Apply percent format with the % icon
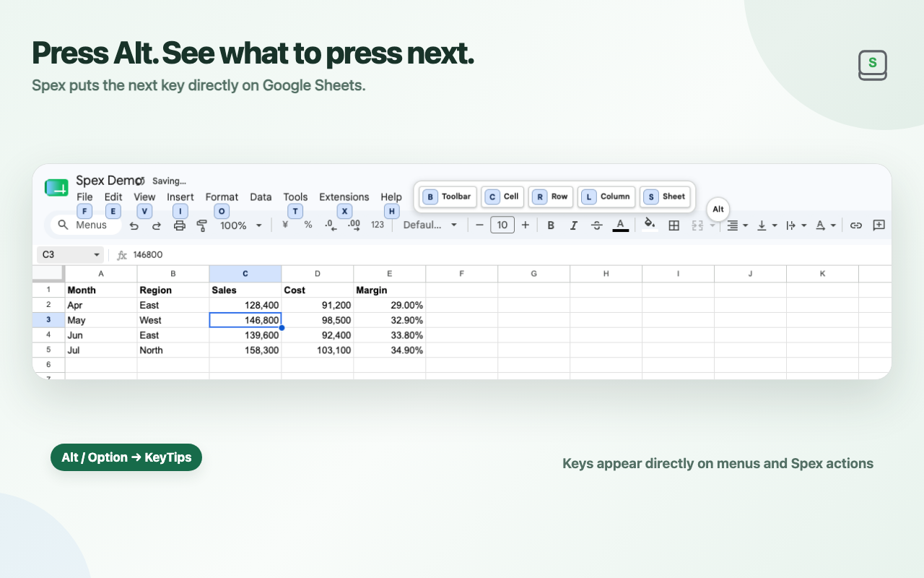924x578 pixels. click(308, 225)
